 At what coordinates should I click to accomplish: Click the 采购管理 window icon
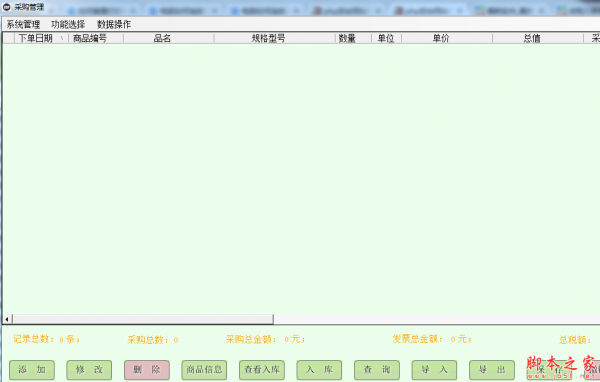click(7, 7)
